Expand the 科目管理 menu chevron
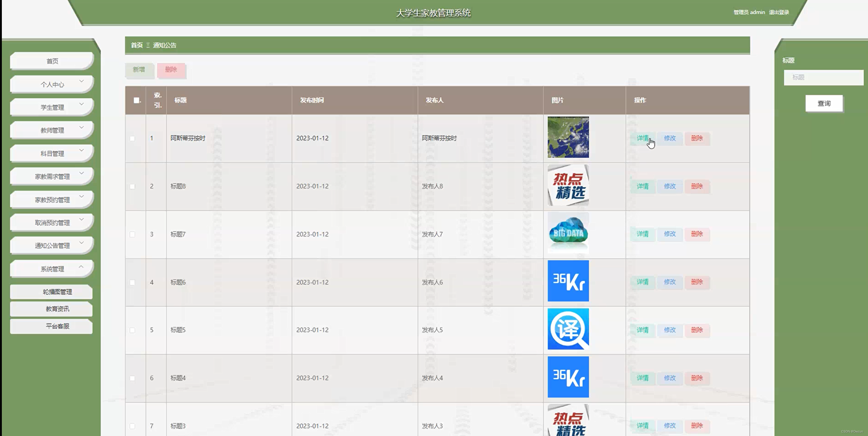868x436 pixels. [82, 150]
